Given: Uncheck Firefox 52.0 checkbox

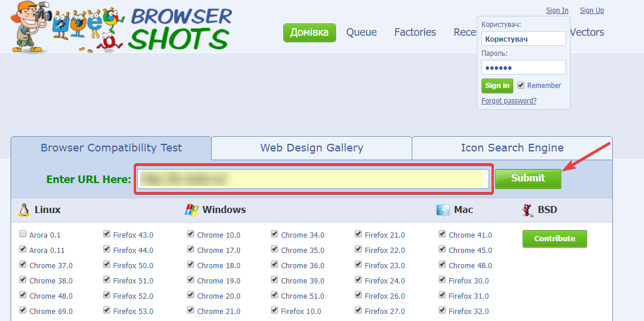Looking at the screenshot, I should (x=107, y=295).
